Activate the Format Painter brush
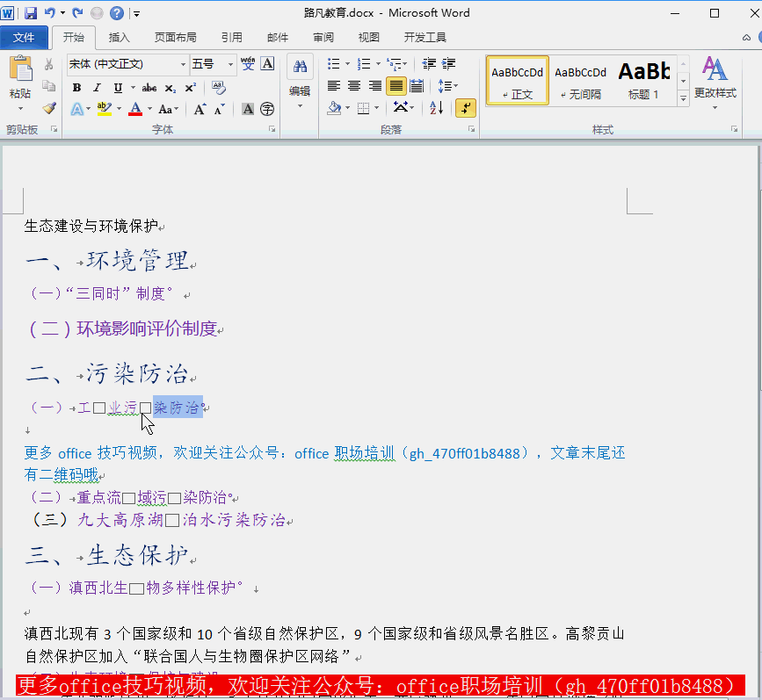 [x=48, y=108]
